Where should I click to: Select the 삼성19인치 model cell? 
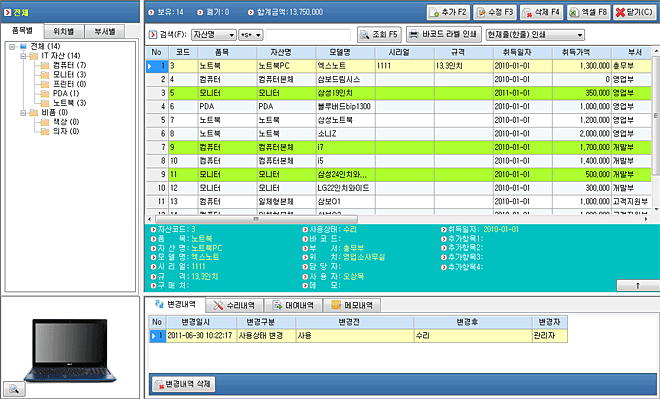click(x=345, y=93)
